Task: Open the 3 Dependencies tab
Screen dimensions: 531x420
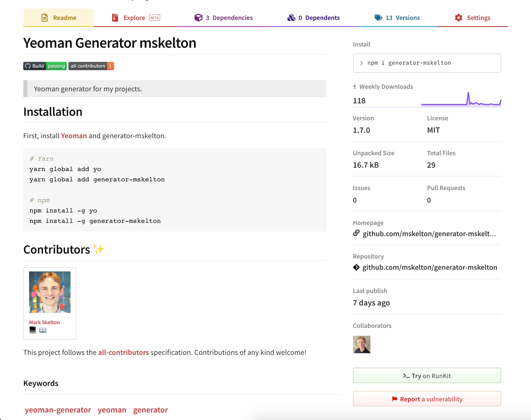Action: click(x=223, y=18)
